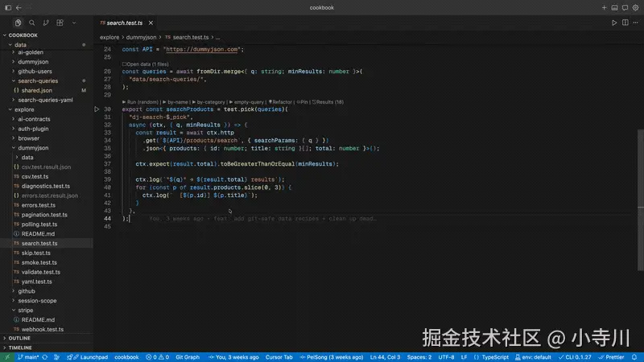644x362 pixels.
Task: Open diagnostics.test.ts file
Action: [x=46, y=186]
